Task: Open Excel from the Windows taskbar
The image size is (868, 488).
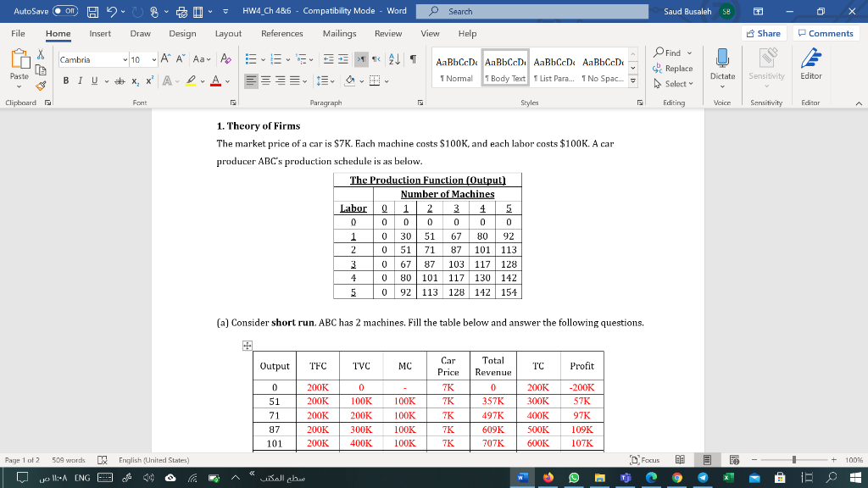Action: pyautogui.click(x=728, y=478)
